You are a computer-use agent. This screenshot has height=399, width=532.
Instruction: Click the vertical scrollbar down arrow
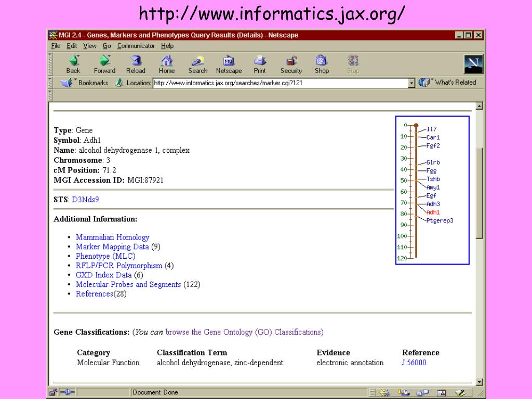[479, 382]
